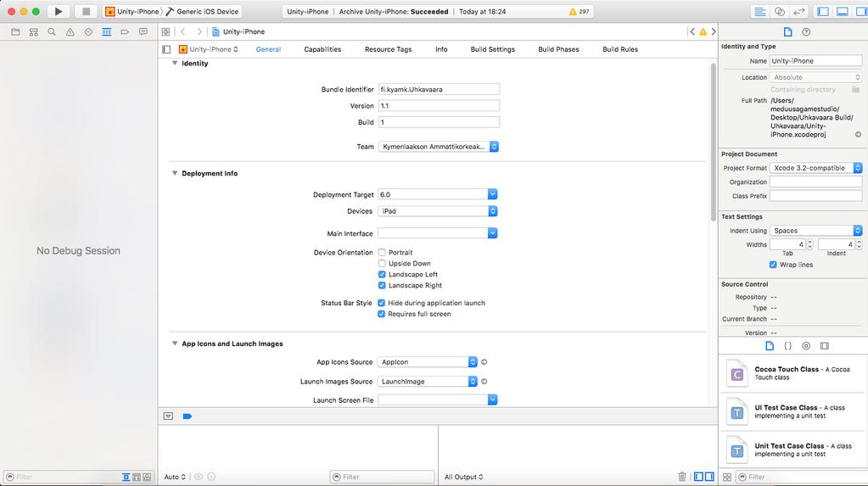The height and width of the screenshot is (486, 868).
Task: Collapse the Identity section
Action: point(175,63)
